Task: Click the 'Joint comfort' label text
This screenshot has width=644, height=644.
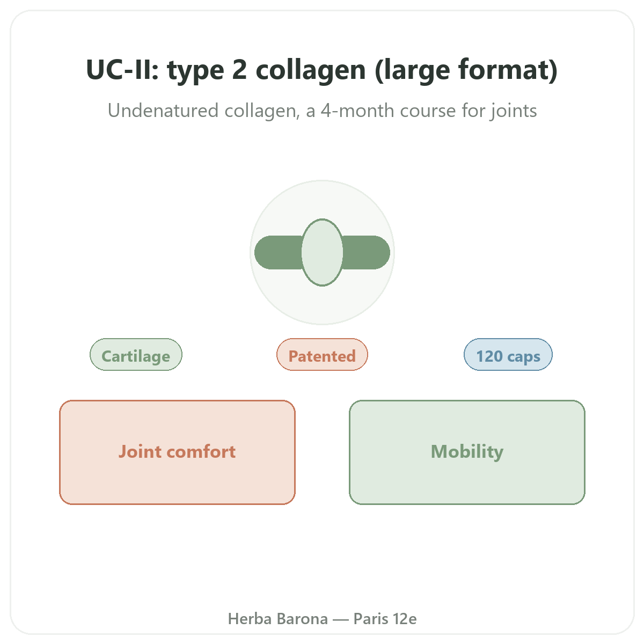Action: (x=177, y=452)
